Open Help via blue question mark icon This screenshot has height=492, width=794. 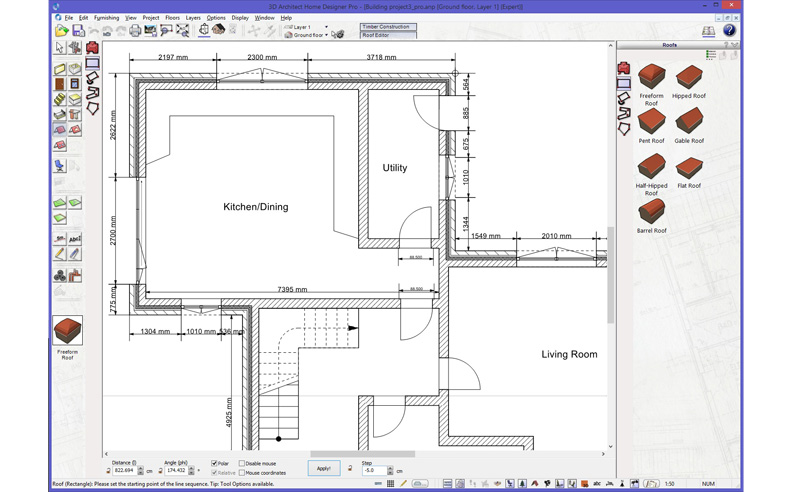pyautogui.click(x=729, y=31)
